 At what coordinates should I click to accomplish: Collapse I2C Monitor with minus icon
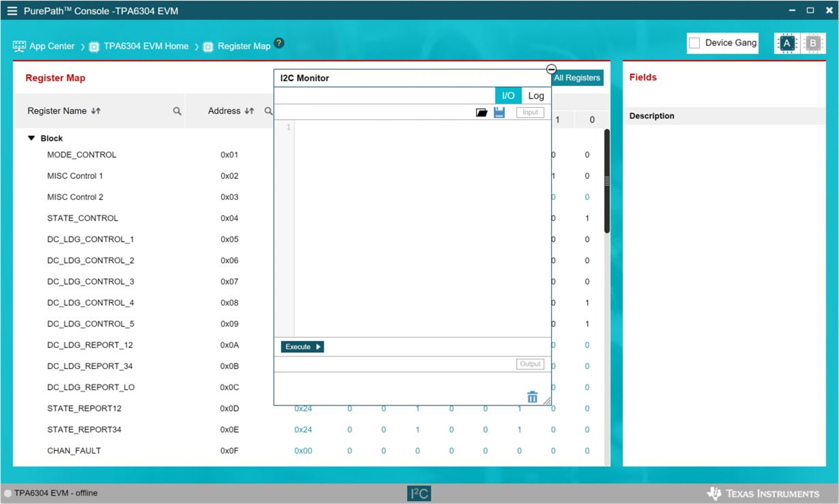(551, 69)
